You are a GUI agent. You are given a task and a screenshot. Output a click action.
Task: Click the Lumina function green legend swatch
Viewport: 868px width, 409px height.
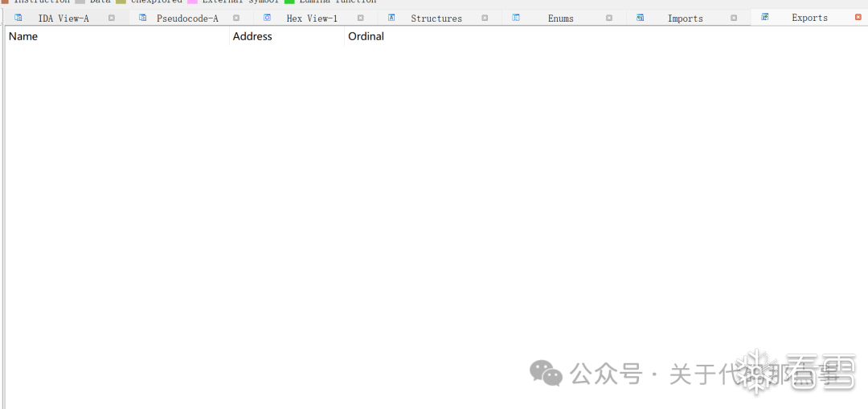[289, 2]
